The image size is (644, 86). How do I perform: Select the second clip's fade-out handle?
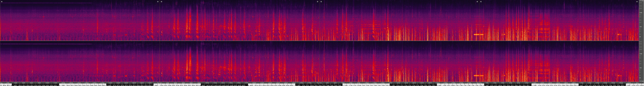(318, 2)
